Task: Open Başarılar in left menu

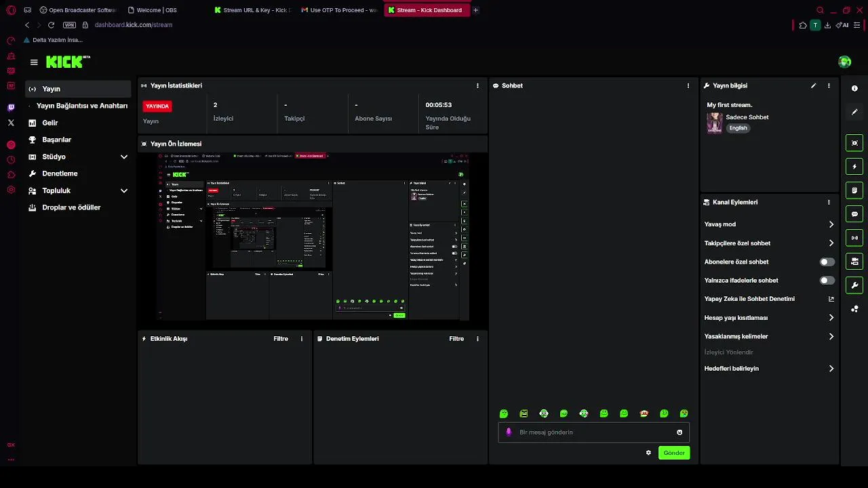Action: click(78, 140)
